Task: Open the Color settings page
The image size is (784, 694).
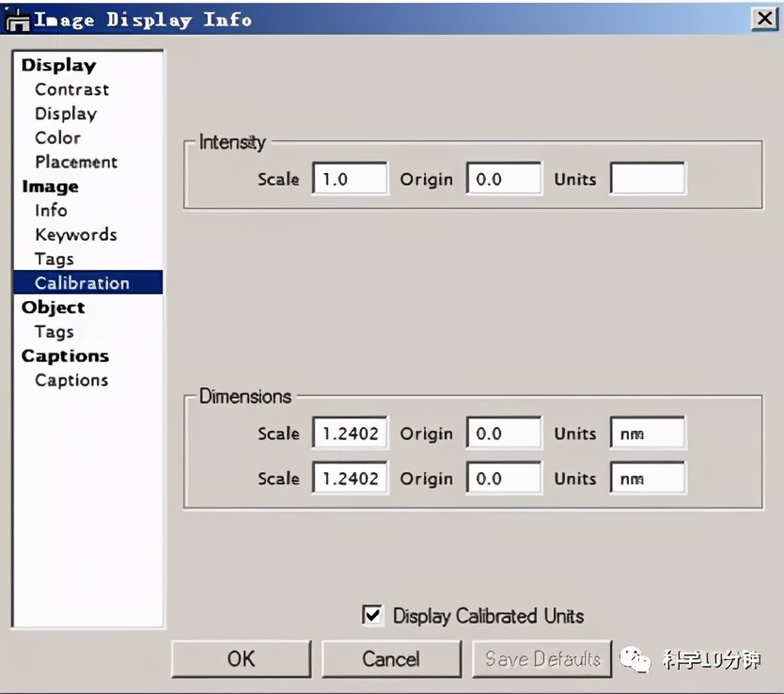Action: click(57, 138)
